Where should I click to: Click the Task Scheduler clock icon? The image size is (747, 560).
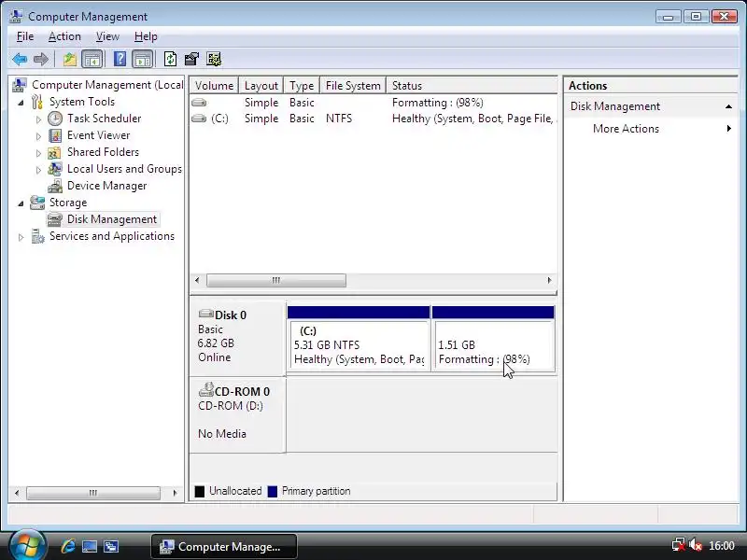[x=55, y=119]
